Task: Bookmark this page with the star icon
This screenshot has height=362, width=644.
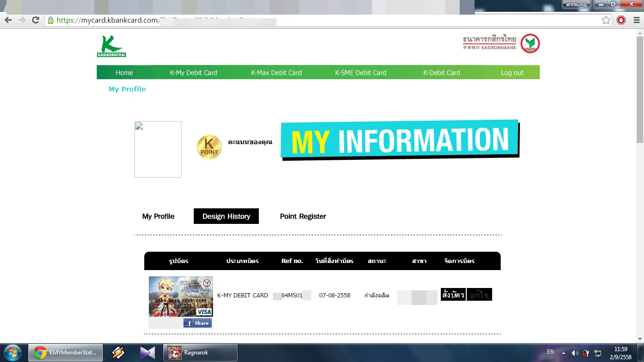Action: [x=606, y=20]
